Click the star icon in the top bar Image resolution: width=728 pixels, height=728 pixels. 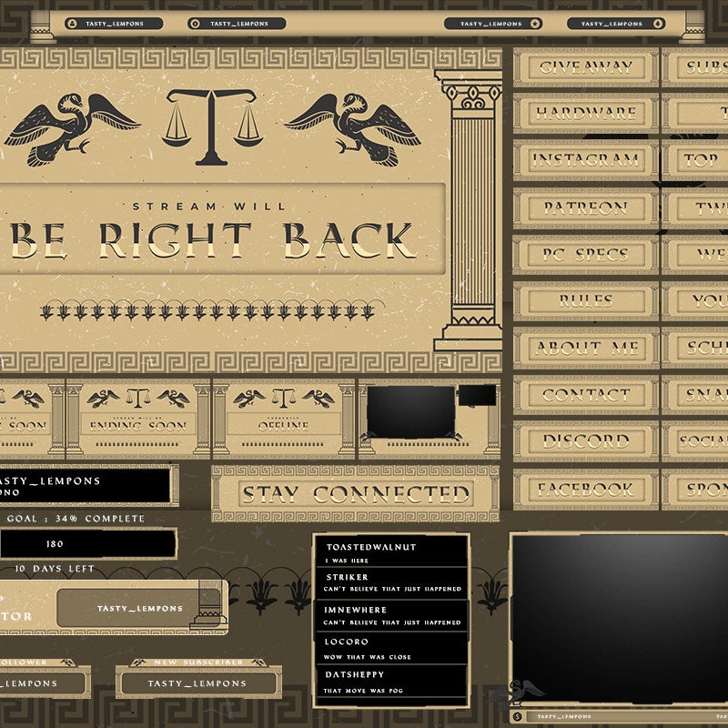[x=535, y=24]
